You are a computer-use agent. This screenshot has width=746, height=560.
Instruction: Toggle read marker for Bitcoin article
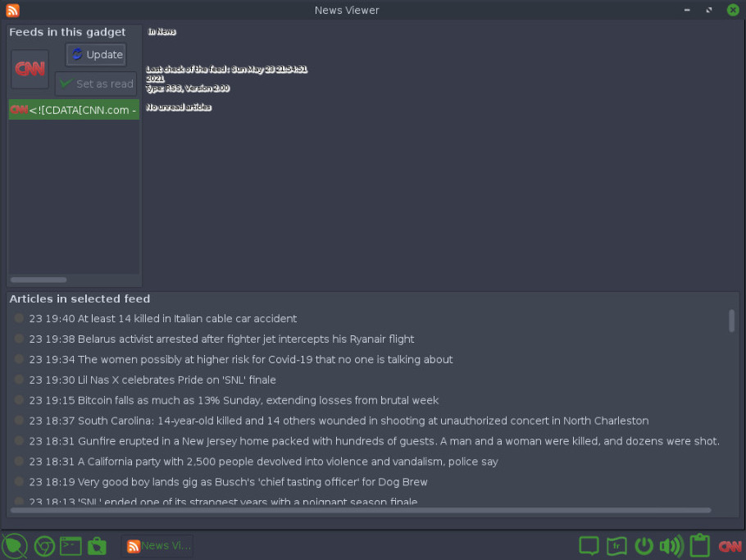click(x=19, y=399)
